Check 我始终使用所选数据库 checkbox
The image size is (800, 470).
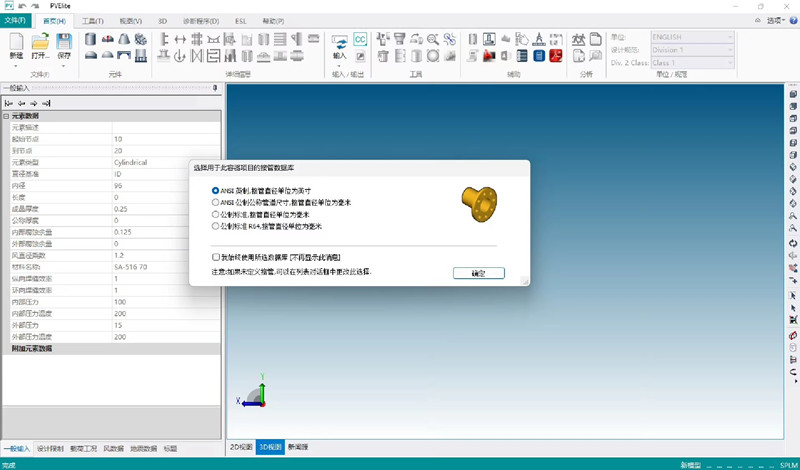pos(216,257)
